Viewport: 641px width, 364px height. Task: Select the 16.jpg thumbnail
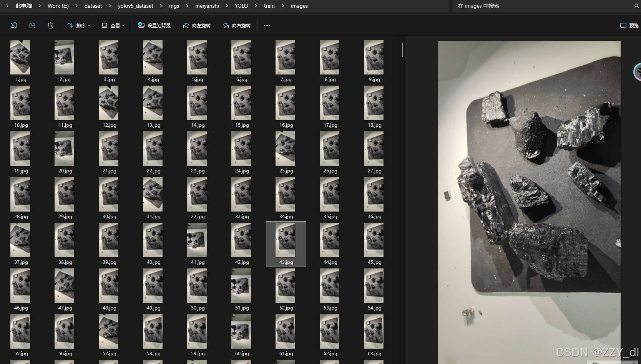[285, 103]
